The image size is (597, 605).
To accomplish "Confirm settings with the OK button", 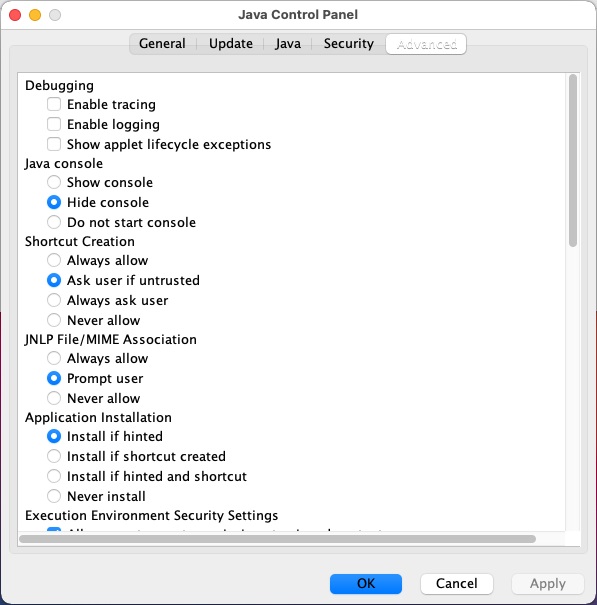I will coord(365,583).
